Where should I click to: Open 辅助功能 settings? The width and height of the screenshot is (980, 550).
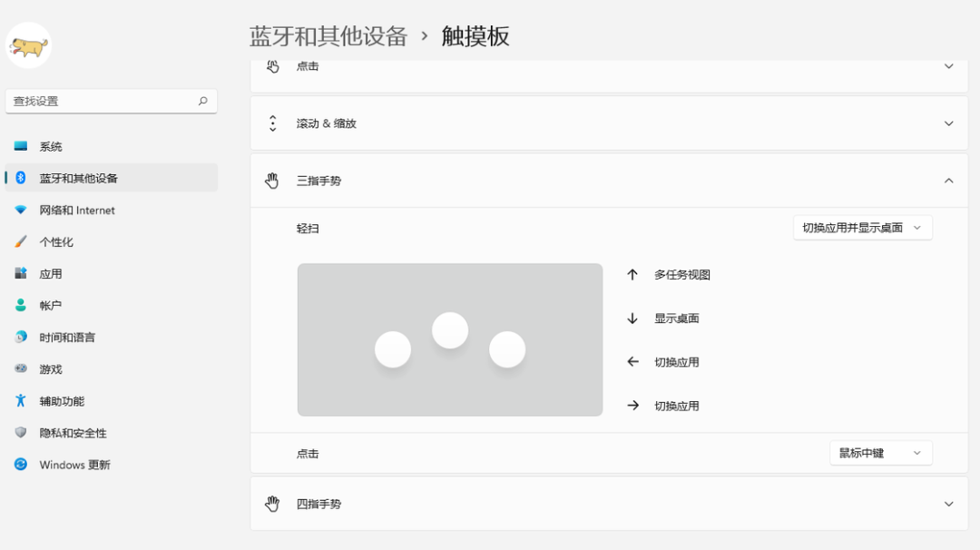[x=112, y=401]
